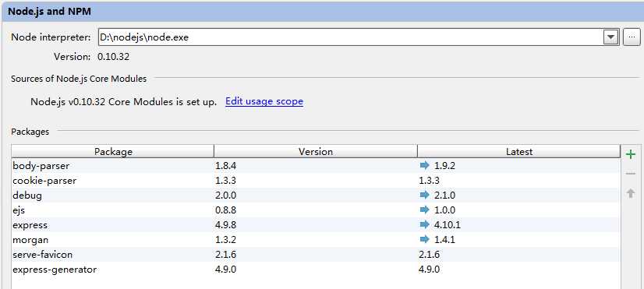Select the serve-favicon package row

tap(316, 255)
